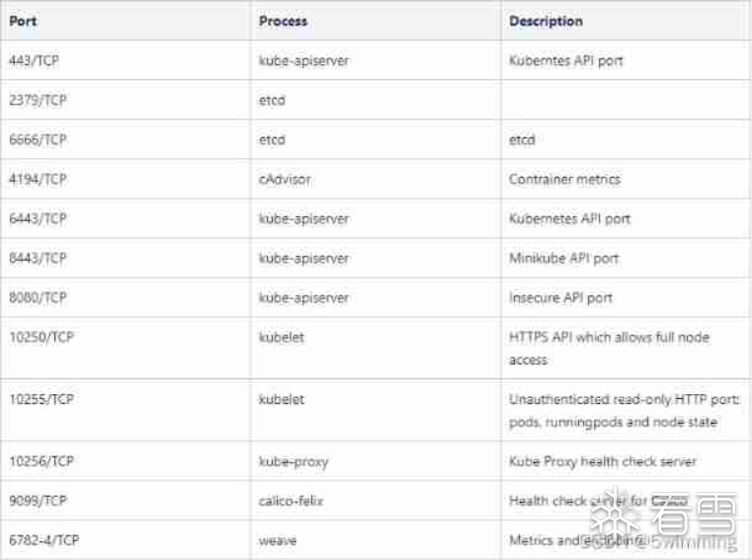Click the Port column header
This screenshot has width=752, height=560.
point(24,20)
